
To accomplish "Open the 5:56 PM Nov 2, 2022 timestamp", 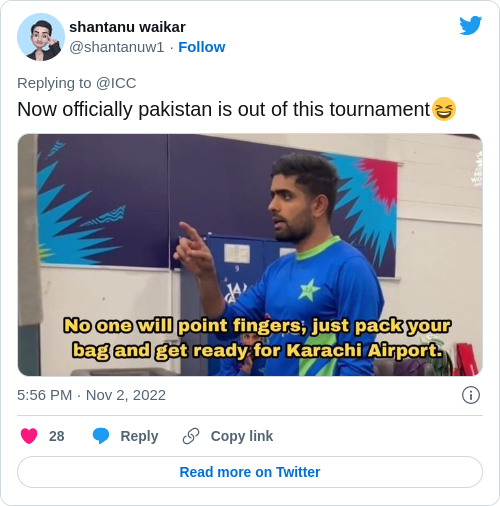I will [x=91, y=395].
